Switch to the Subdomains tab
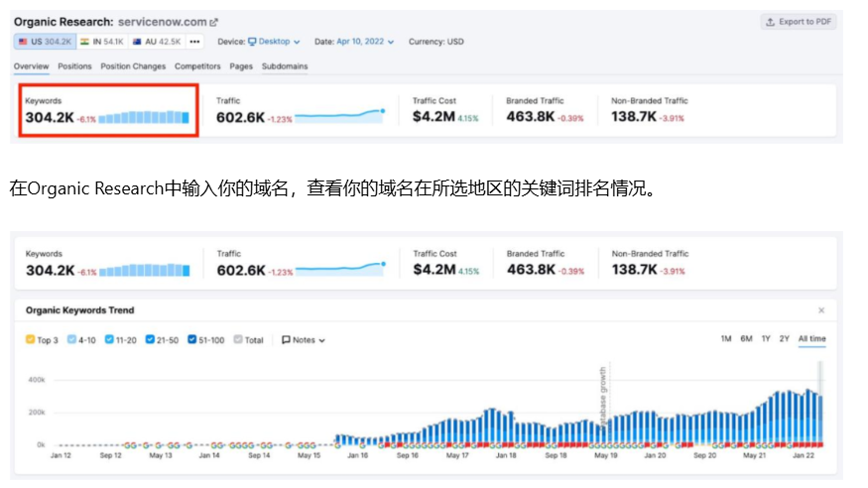 point(285,66)
